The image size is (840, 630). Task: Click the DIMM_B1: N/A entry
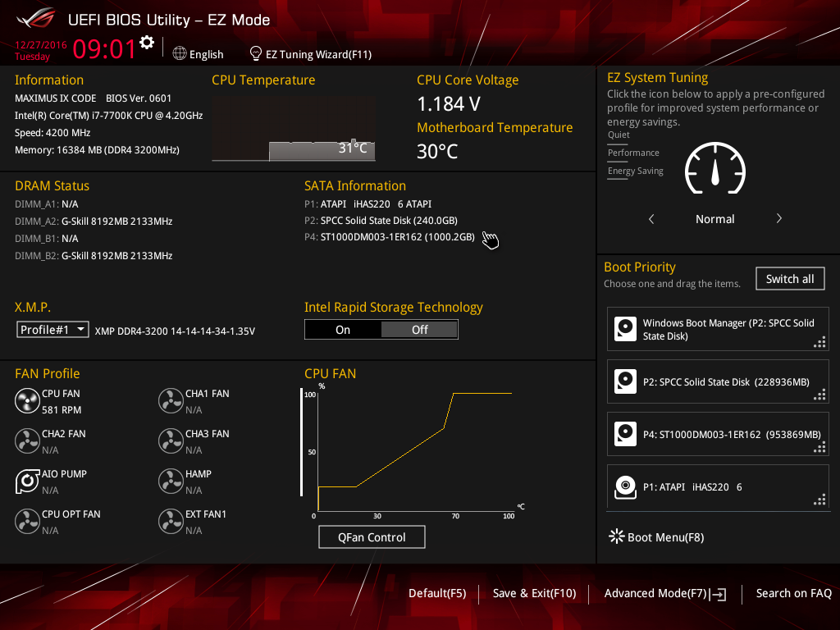pyautogui.click(x=47, y=239)
